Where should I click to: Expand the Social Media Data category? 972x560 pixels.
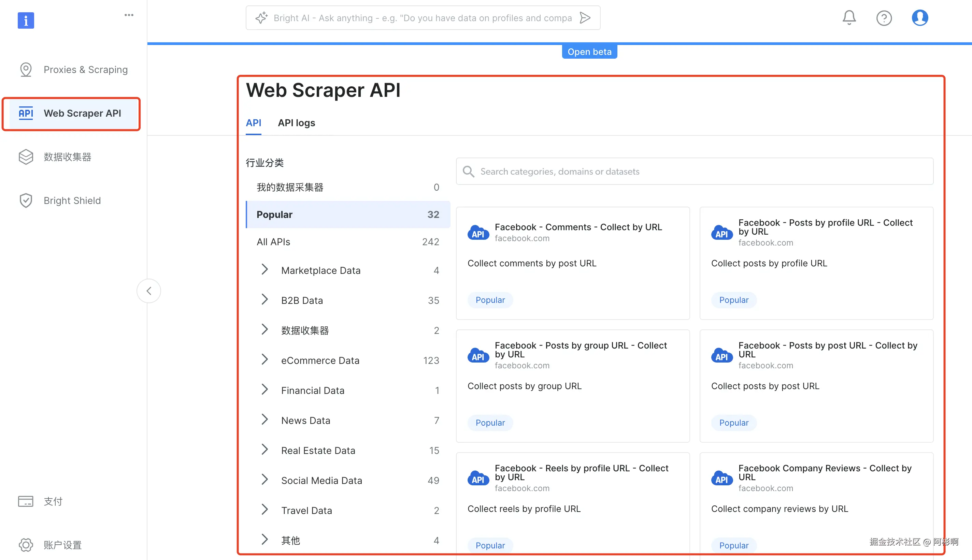pyautogui.click(x=265, y=480)
